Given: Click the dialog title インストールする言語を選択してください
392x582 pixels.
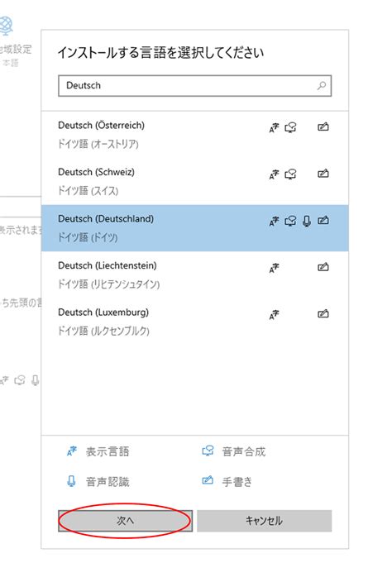Looking at the screenshot, I should click(160, 53).
